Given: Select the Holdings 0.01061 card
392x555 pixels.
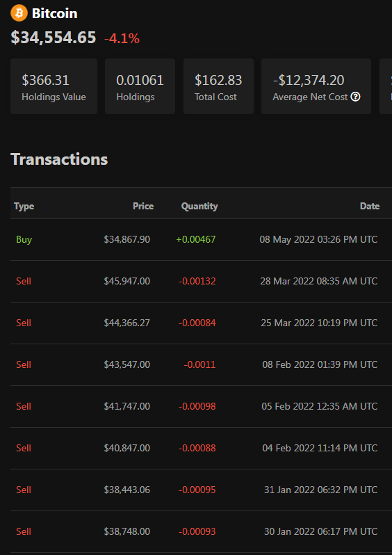Looking at the screenshot, I should pos(140,86).
